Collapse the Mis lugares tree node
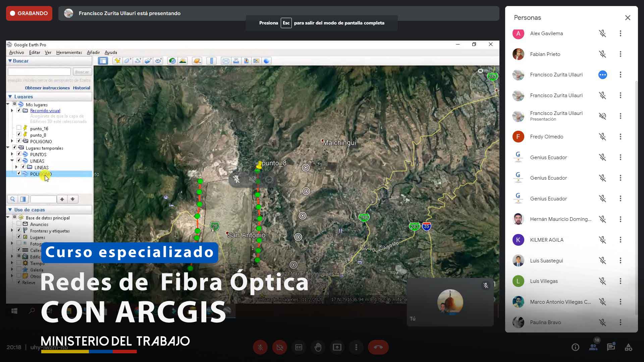 [x=8, y=104]
